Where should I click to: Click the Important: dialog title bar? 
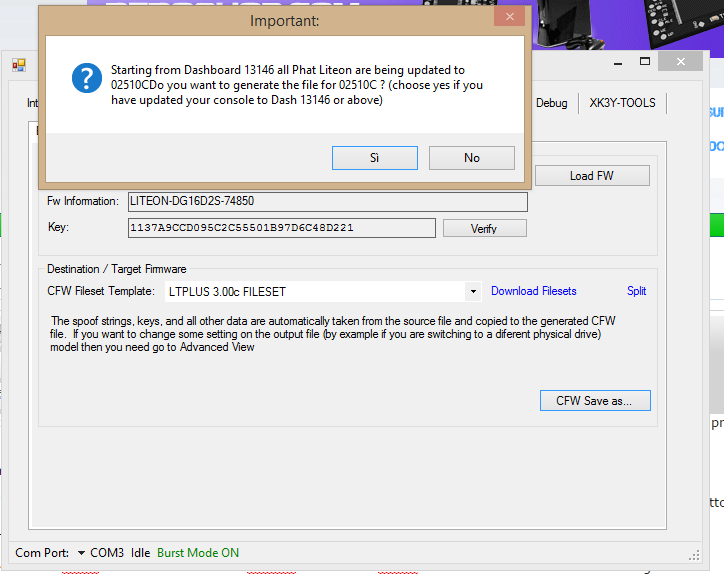point(284,21)
